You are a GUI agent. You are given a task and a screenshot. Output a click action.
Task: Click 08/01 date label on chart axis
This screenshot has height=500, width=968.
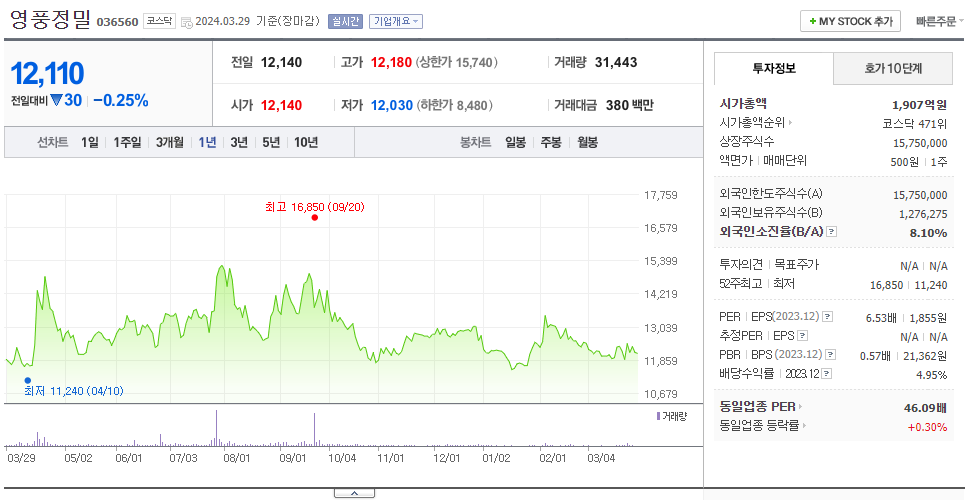[236, 458]
